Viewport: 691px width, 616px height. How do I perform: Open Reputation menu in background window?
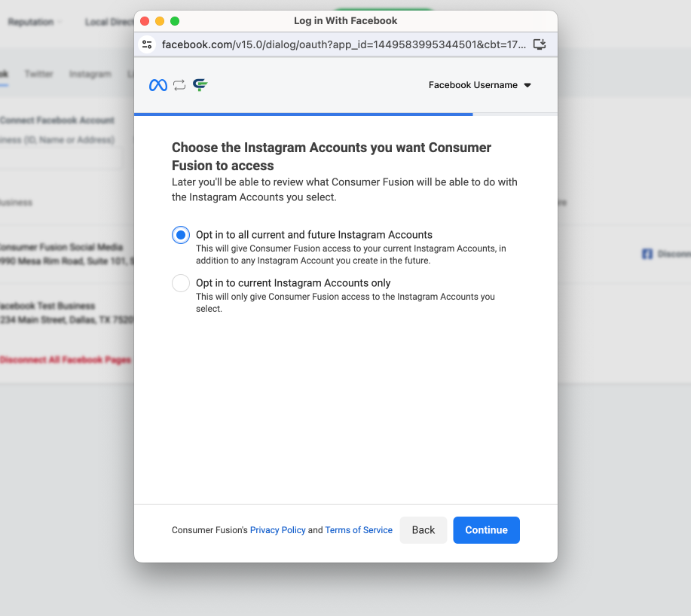35,22
